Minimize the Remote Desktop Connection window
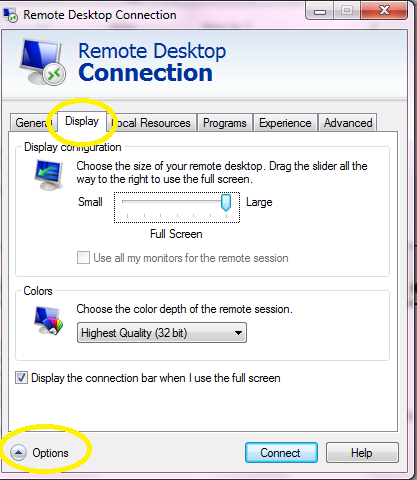Image resolution: width=417 pixels, height=480 pixels. pos(320,11)
